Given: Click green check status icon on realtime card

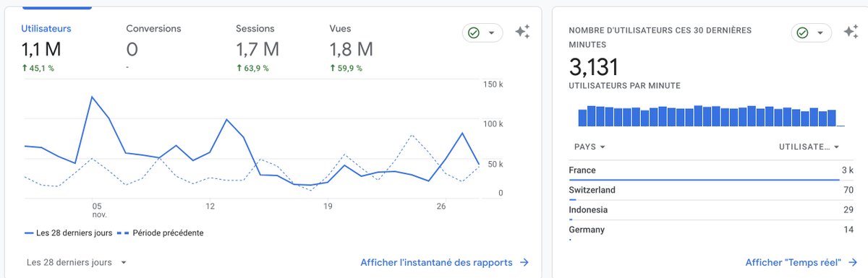Looking at the screenshot, I should click(802, 33).
